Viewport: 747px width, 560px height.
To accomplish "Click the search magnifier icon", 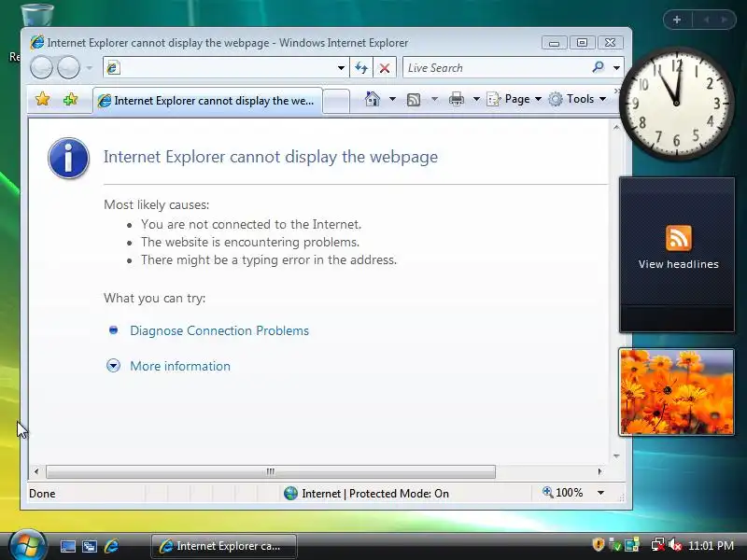I will pyautogui.click(x=599, y=67).
